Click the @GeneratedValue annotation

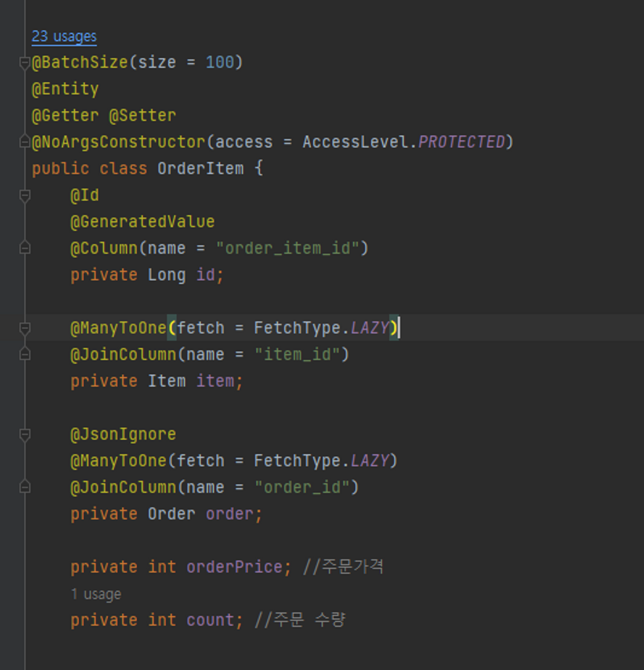[142, 222]
